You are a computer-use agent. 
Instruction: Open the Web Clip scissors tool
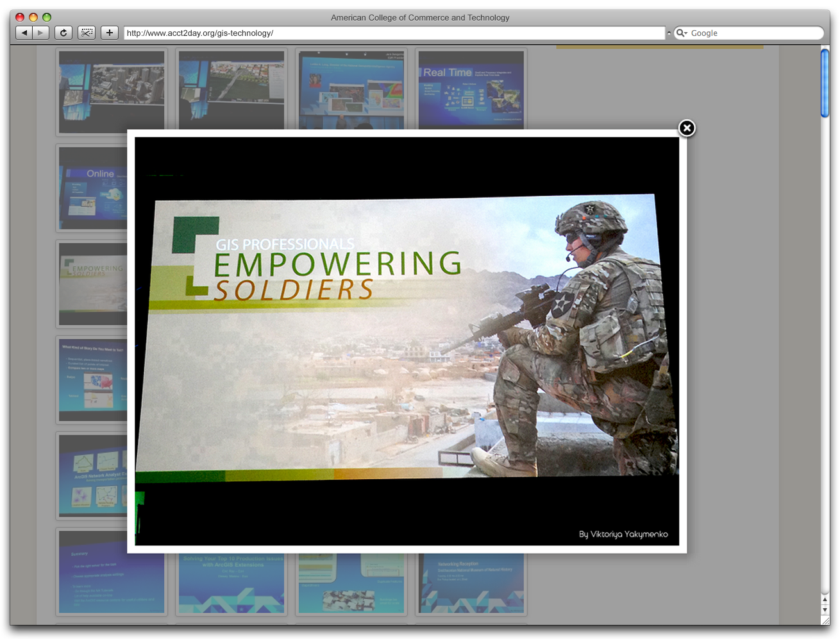[x=87, y=33]
